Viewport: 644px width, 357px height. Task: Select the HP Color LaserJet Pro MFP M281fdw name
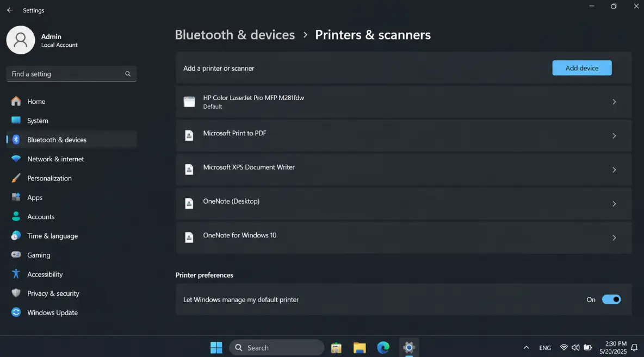[253, 98]
